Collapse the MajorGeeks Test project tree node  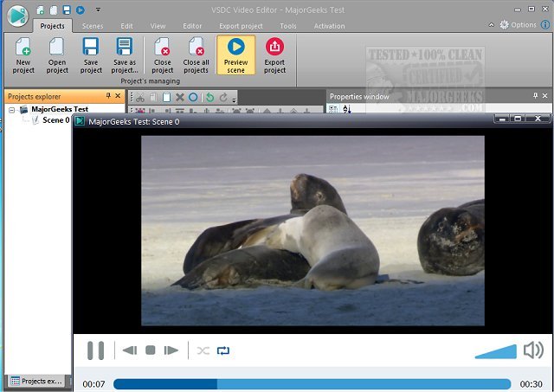[x=12, y=110]
